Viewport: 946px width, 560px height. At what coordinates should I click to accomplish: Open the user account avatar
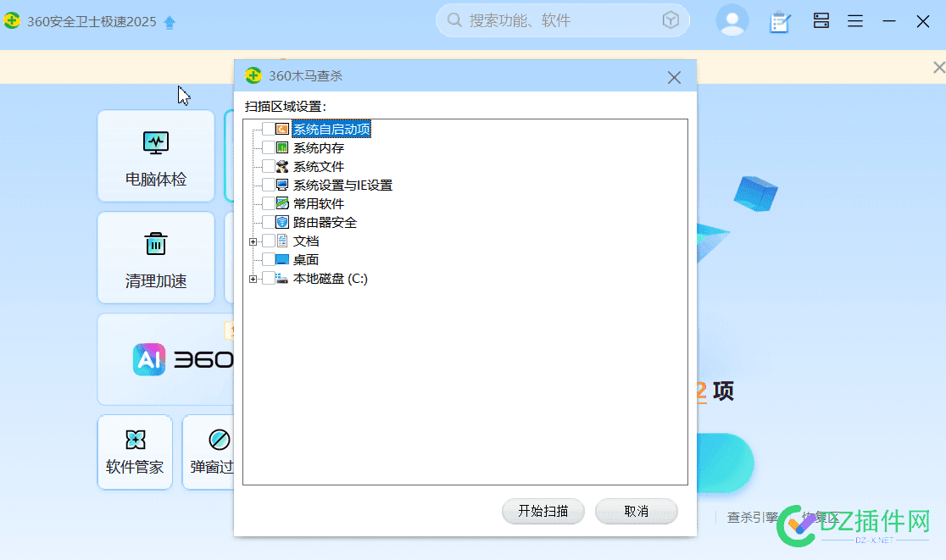click(732, 20)
